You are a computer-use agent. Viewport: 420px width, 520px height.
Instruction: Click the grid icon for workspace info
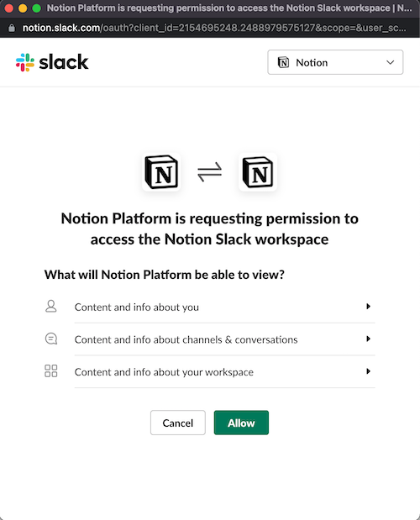(x=50, y=370)
